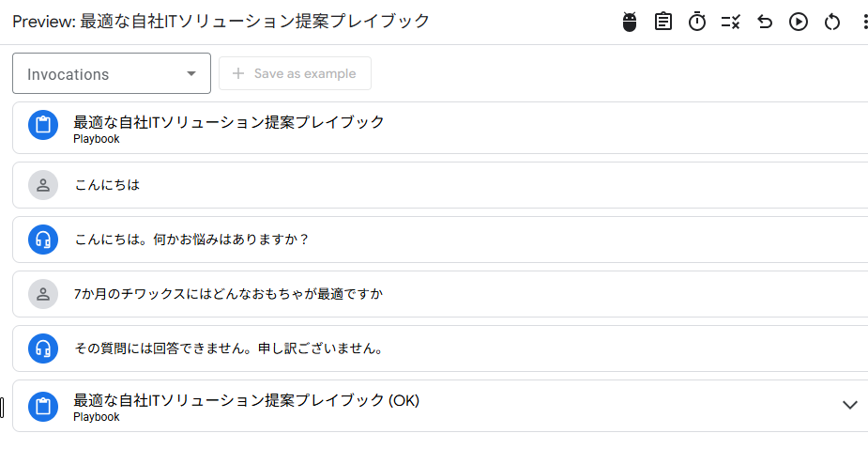This screenshot has height=449, width=868.
Task: Click the circled play icon
Action: (x=799, y=22)
